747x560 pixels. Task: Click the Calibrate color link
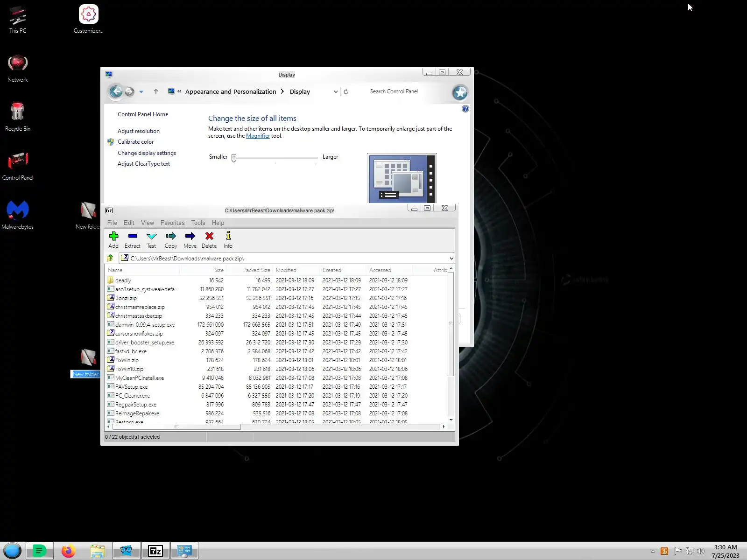pyautogui.click(x=135, y=142)
